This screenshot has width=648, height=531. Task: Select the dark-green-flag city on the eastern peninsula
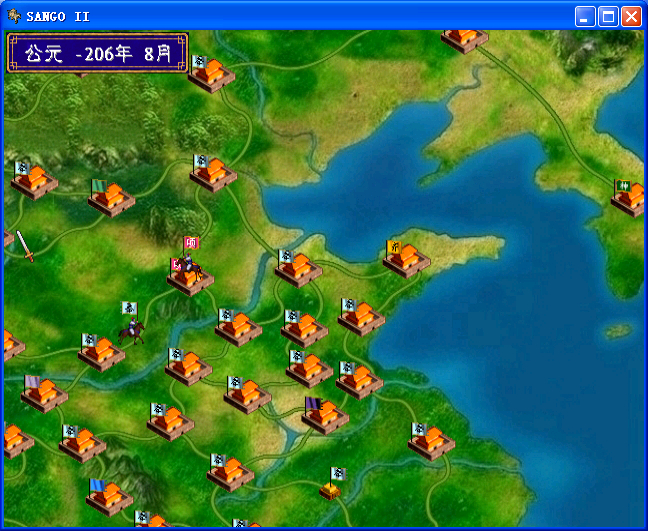(x=629, y=199)
